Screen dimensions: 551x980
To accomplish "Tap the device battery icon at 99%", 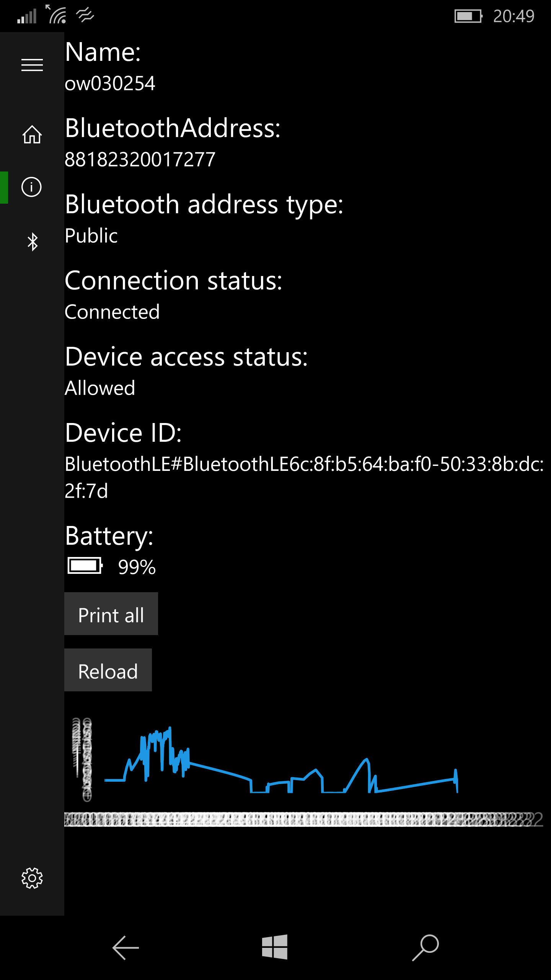I will click(85, 566).
